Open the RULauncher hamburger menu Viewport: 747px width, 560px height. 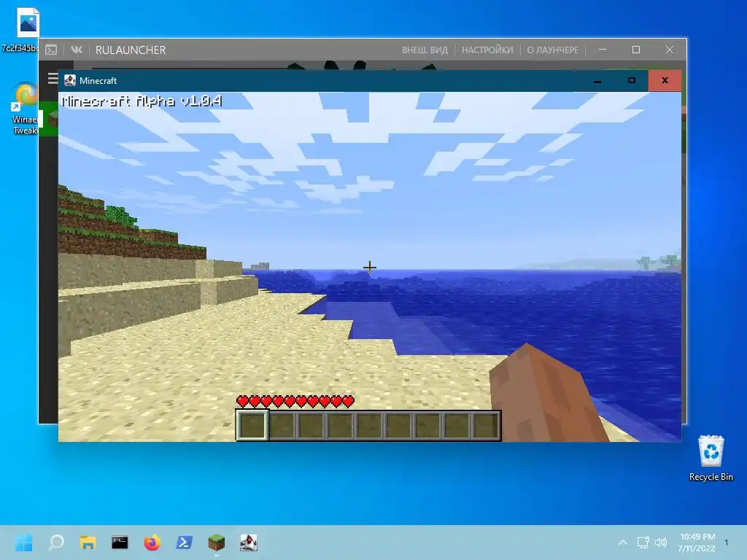coord(53,79)
